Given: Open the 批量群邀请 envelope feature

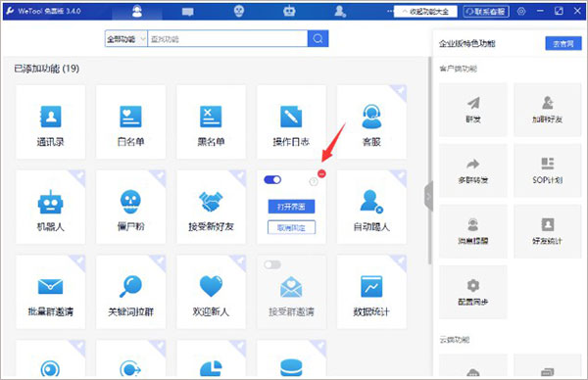Looking at the screenshot, I should [x=50, y=292].
